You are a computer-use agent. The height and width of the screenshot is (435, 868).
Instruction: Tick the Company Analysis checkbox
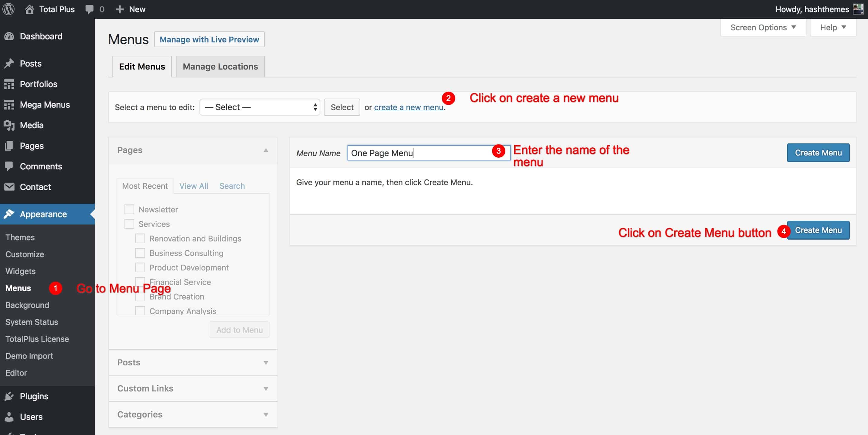point(140,310)
